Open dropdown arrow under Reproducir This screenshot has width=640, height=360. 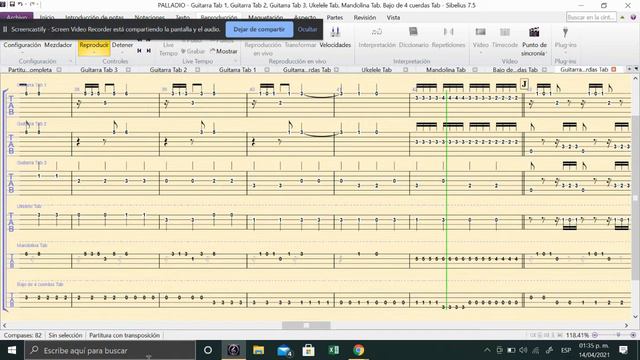(x=94, y=53)
